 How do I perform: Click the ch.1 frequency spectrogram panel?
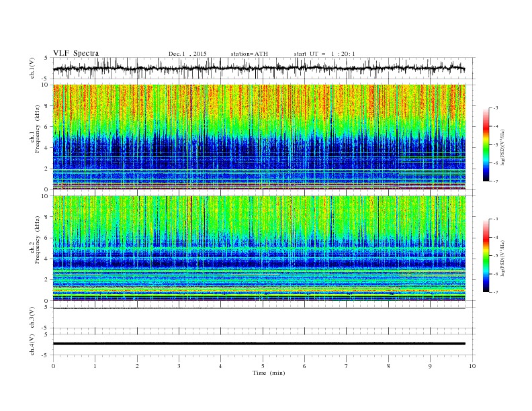click(x=259, y=137)
